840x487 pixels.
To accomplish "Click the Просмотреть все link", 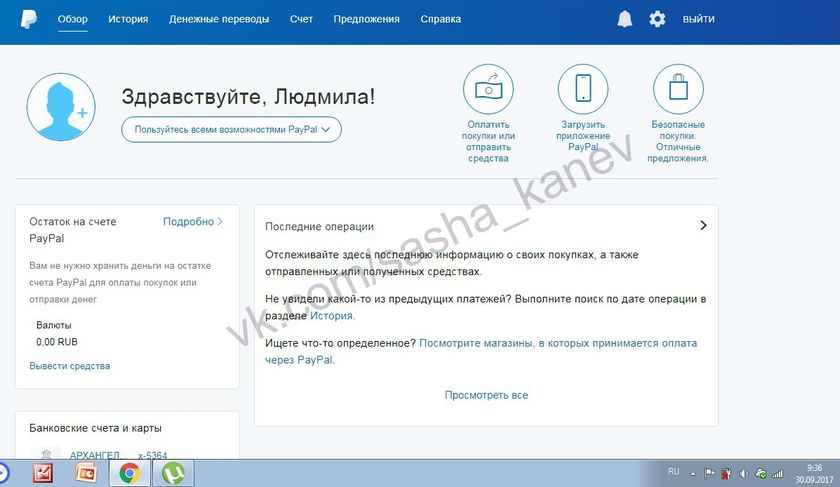I will (x=486, y=395).
